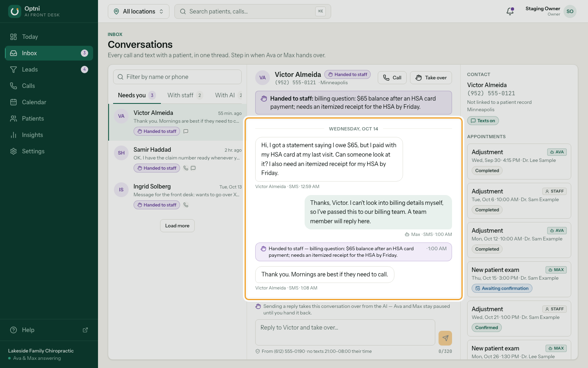Open the Oct 15 New patient exam card

(519, 279)
